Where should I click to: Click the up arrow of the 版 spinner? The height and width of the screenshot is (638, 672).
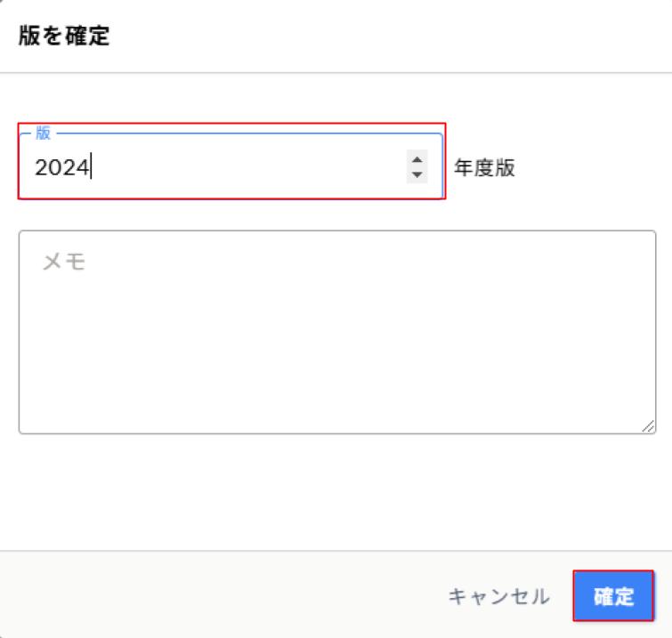click(417, 159)
